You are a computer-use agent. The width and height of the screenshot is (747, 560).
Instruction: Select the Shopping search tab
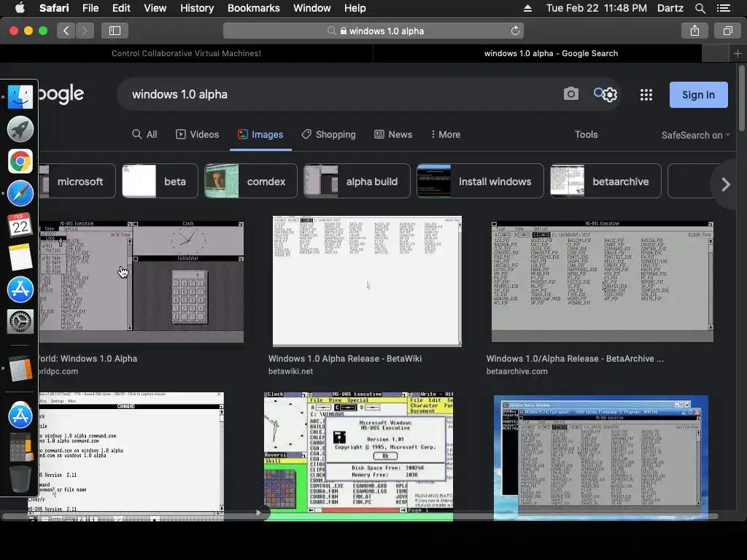[x=328, y=134]
